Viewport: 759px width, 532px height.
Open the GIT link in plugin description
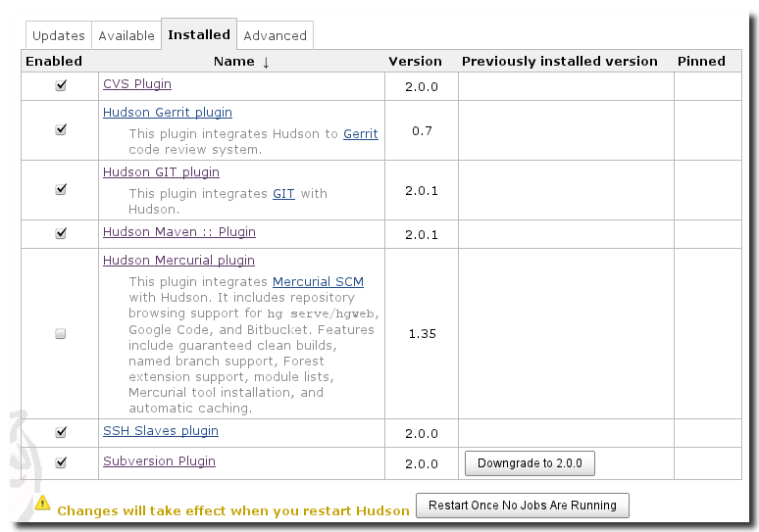283,193
